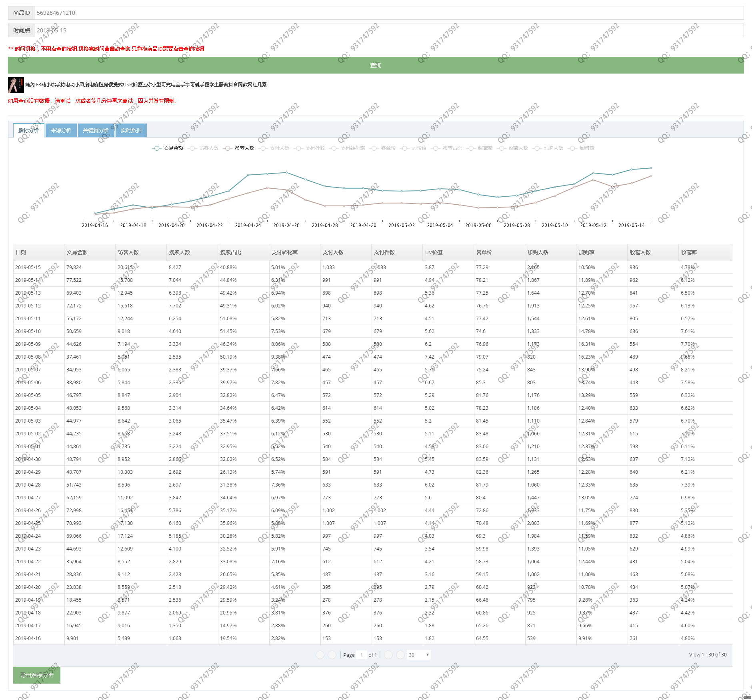This screenshot has height=700, width=752.
Task: Sort table by 客单价 column header
Action: pyautogui.click(x=500, y=252)
